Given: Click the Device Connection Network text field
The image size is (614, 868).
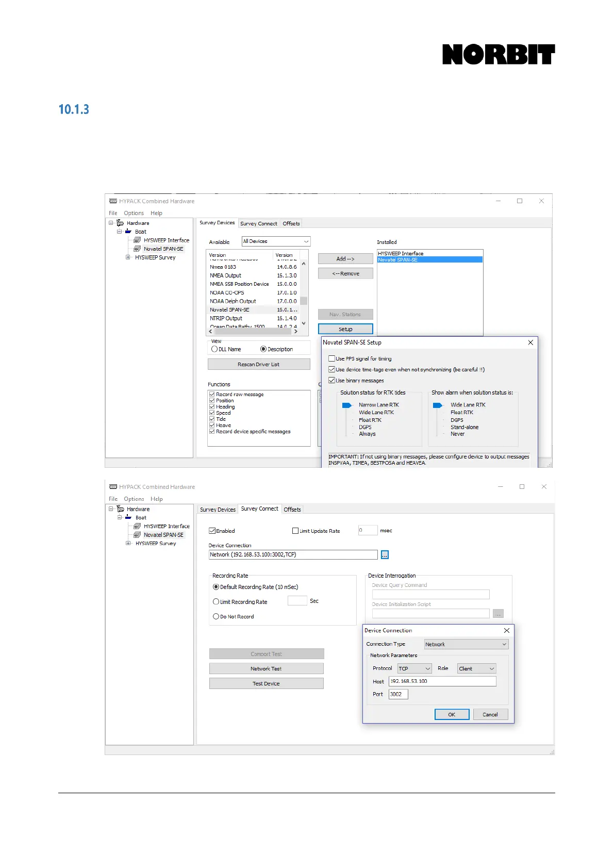Looking at the screenshot, I should [293, 555].
